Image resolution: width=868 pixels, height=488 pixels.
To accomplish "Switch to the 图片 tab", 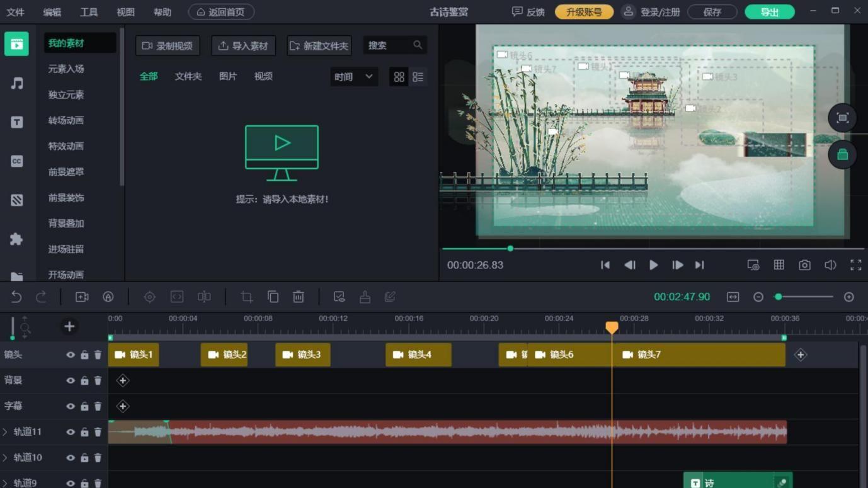I will 227,76.
